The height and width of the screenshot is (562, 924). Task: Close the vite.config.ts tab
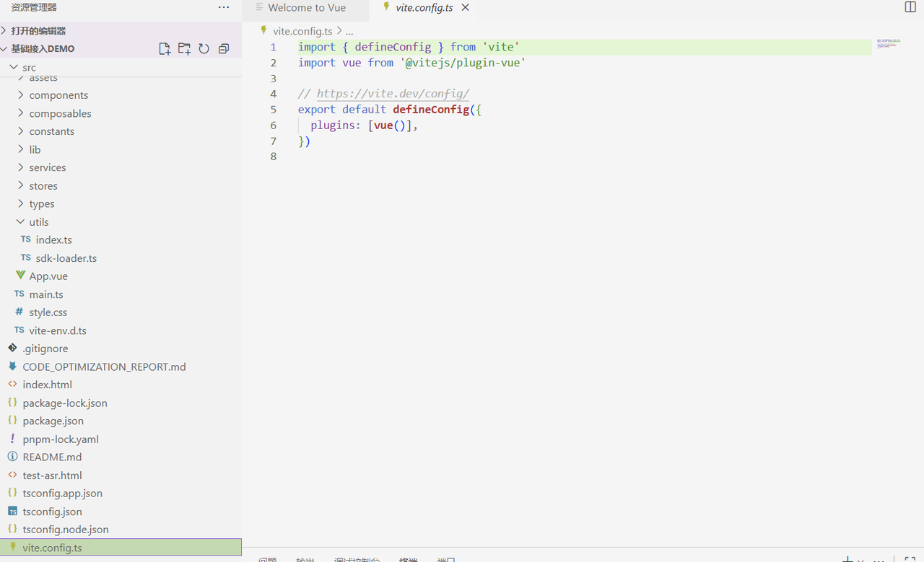coord(466,7)
